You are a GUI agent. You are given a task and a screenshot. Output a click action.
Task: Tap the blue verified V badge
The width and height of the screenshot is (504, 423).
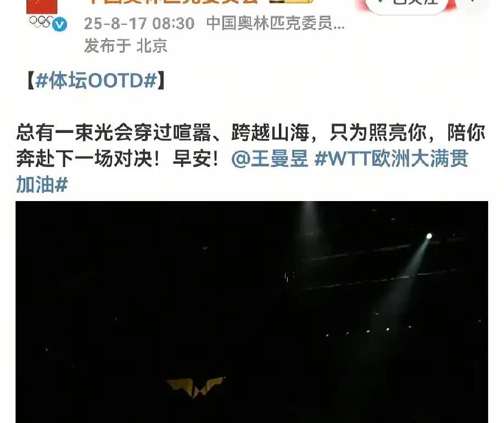tap(60, 25)
